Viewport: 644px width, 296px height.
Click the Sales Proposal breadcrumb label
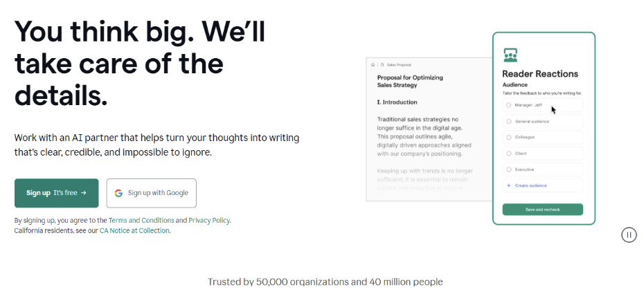click(x=399, y=64)
